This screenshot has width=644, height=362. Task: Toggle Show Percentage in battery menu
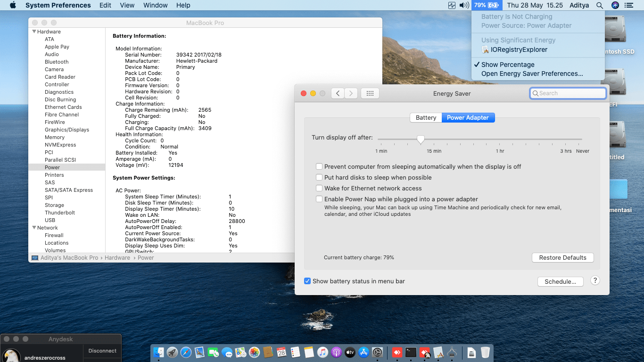coord(537,65)
